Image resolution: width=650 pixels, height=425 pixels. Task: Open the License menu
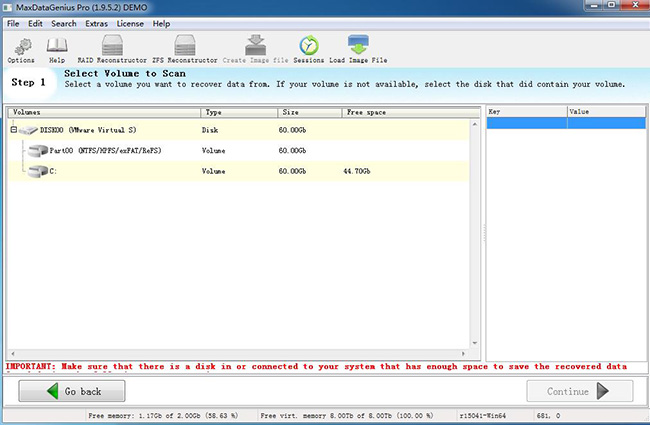tap(130, 24)
